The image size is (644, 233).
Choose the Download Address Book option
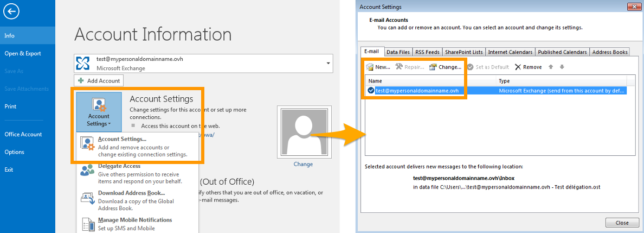131,193
